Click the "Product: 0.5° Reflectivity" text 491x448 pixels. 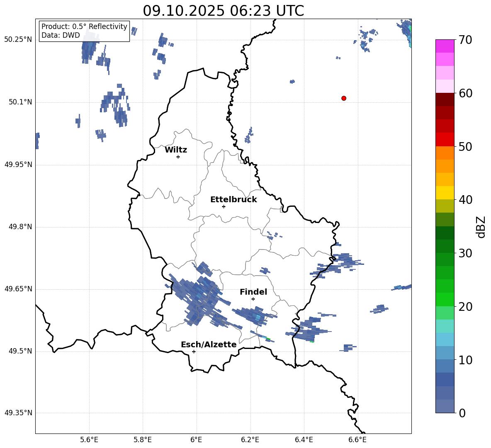pos(84,26)
